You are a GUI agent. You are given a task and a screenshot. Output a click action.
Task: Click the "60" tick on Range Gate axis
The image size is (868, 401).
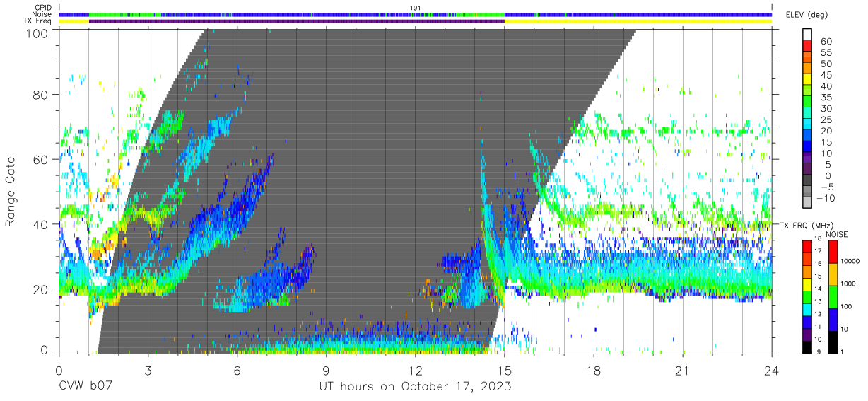point(42,159)
